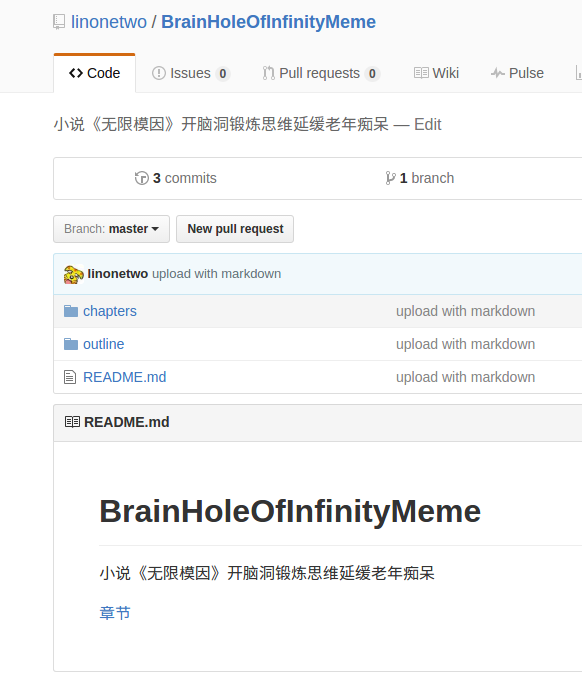Click the Code angle-brackets icon
Screen dimensions: 582x679
[76, 73]
